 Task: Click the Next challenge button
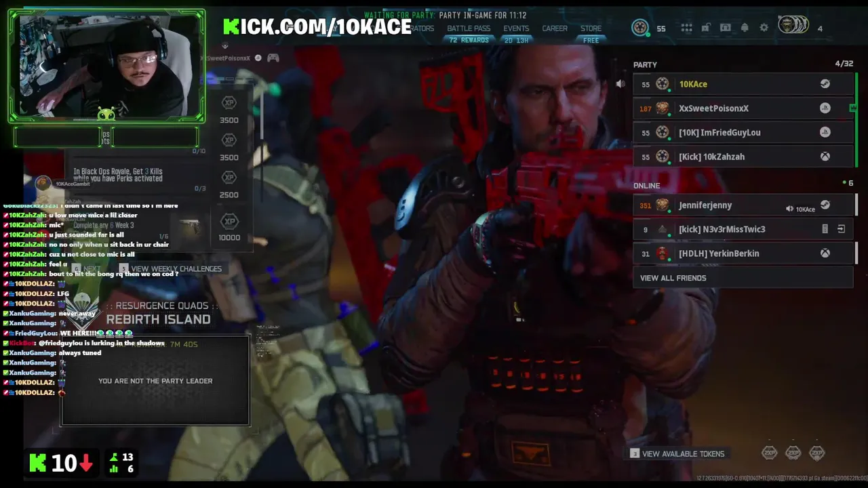click(86, 269)
